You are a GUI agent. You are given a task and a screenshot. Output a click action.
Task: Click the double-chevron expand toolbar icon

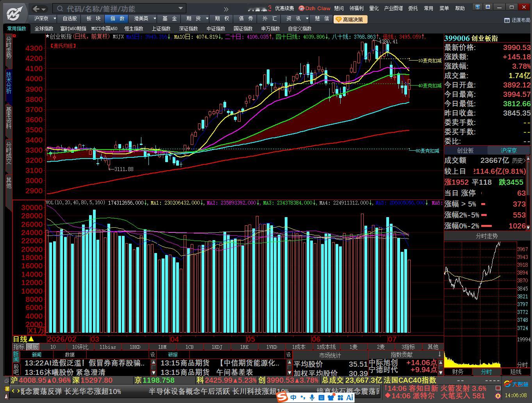226,9
